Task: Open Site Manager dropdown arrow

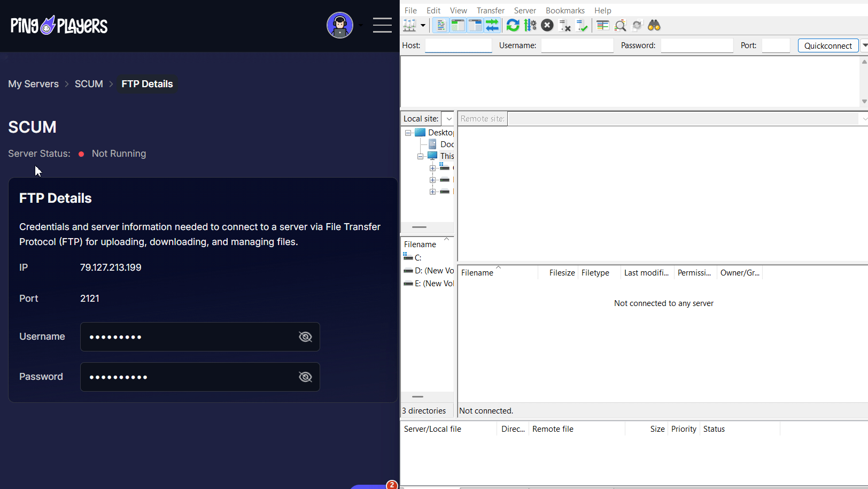Action: (423, 25)
